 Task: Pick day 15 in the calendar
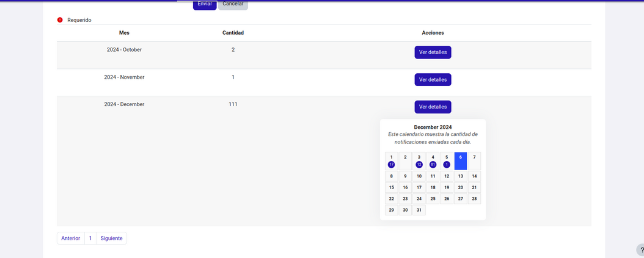[392, 188]
